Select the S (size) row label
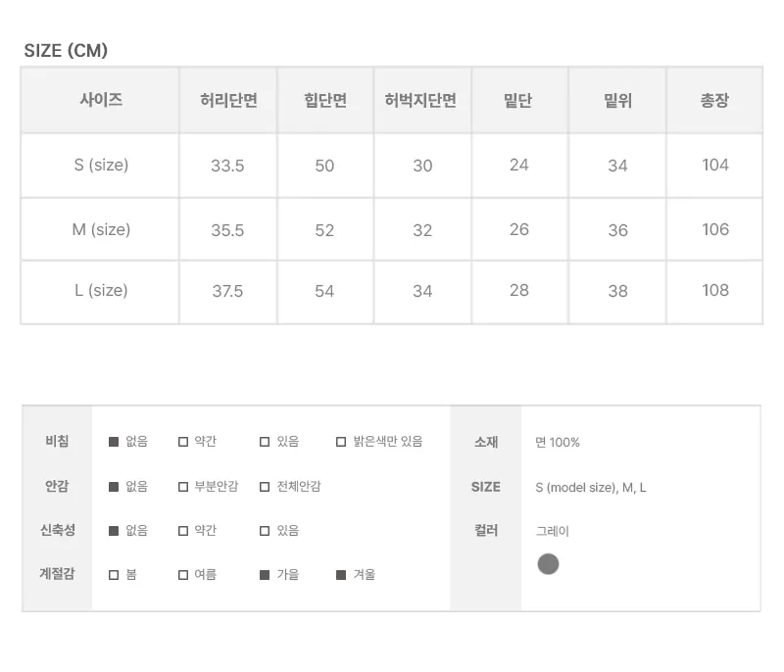784x672 pixels. [101, 165]
